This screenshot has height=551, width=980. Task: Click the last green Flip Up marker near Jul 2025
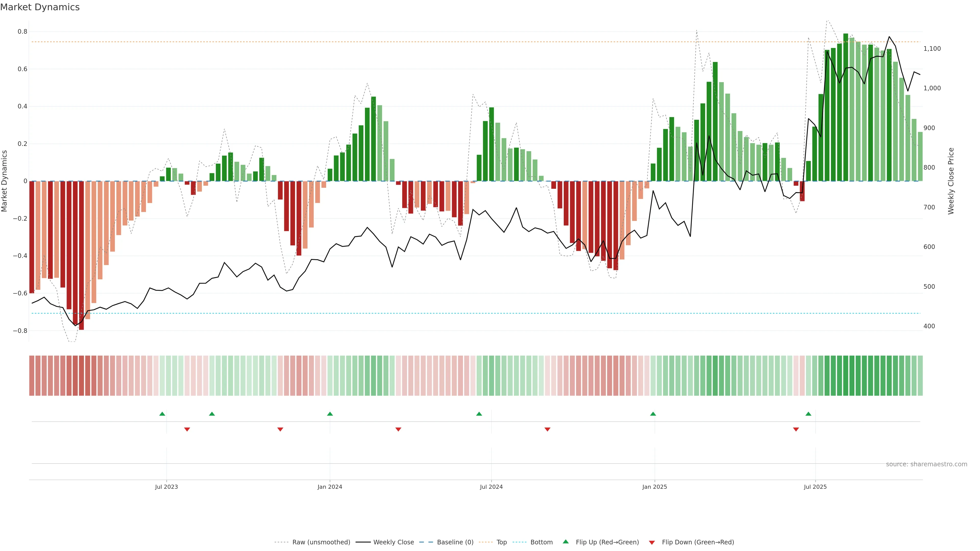808,414
